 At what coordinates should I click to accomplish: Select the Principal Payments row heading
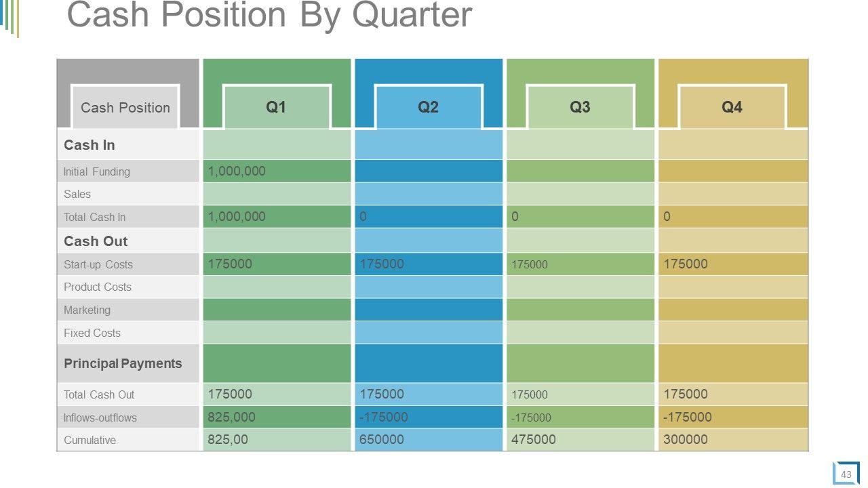[123, 363]
